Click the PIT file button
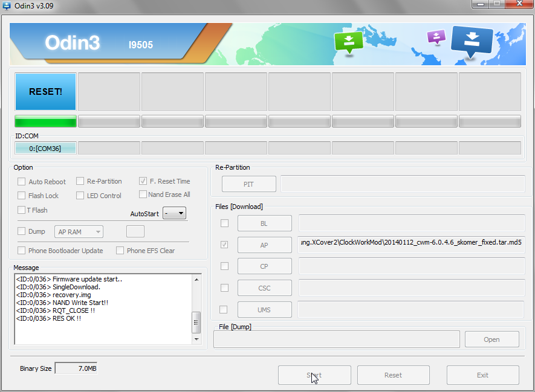The image size is (535, 392). pos(248,184)
